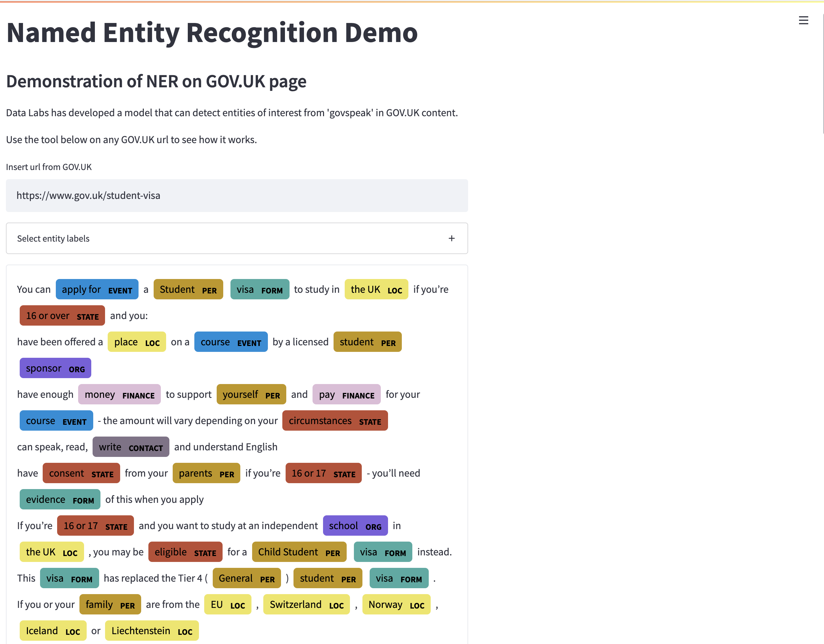Click the 'write CONTACT' grey tag
The image size is (824, 644).
[x=131, y=447]
